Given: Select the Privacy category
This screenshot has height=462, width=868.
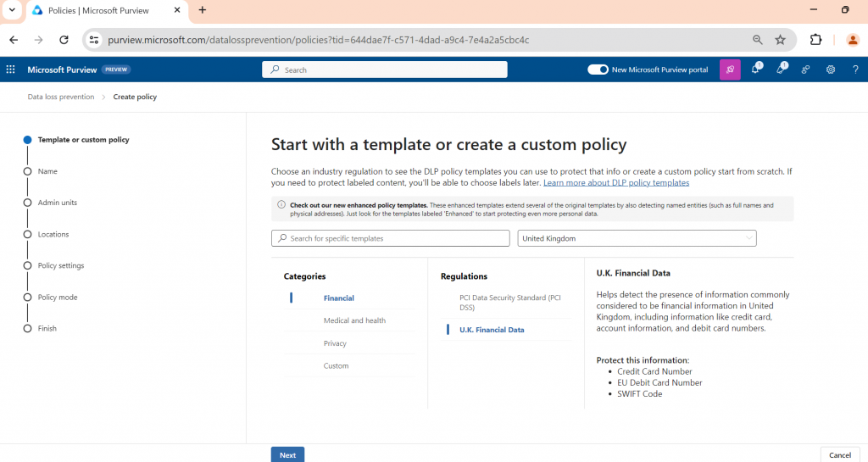Looking at the screenshot, I should pyautogui.click(x=335, y=343).
